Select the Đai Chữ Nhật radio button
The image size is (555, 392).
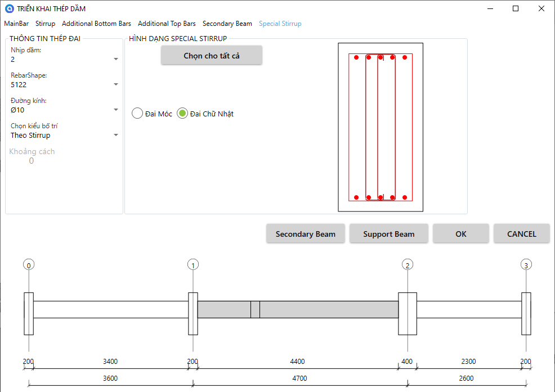coord(182,114)
